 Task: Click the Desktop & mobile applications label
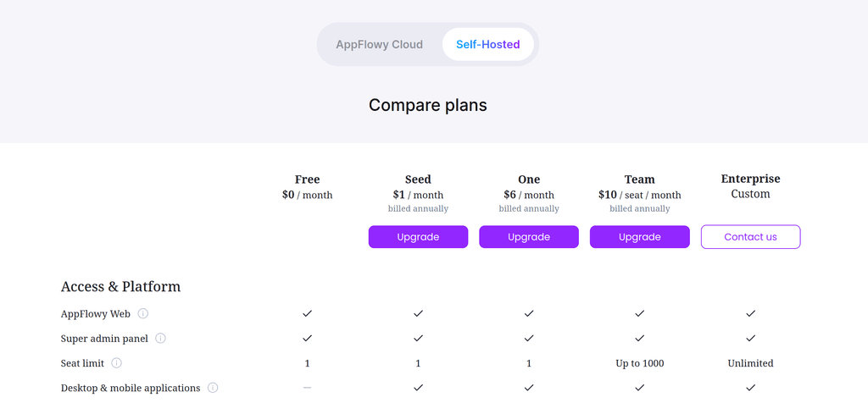coord(131,388)
